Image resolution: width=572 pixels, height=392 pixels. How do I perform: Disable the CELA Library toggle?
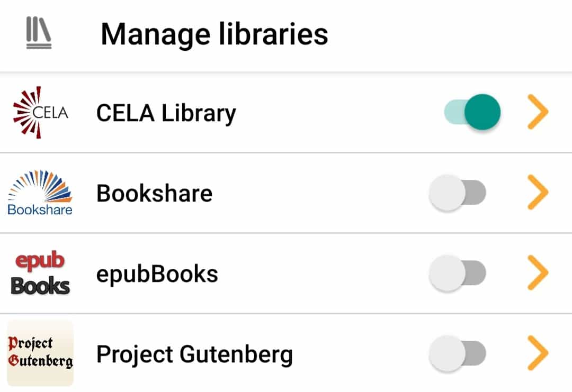click(472, 112)
